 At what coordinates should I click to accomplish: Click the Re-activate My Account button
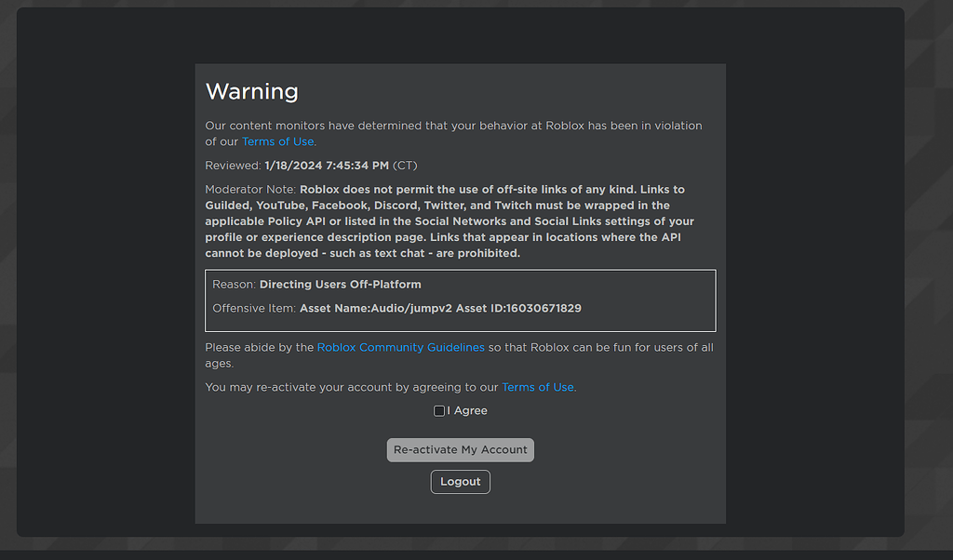[x=460, y=450]
